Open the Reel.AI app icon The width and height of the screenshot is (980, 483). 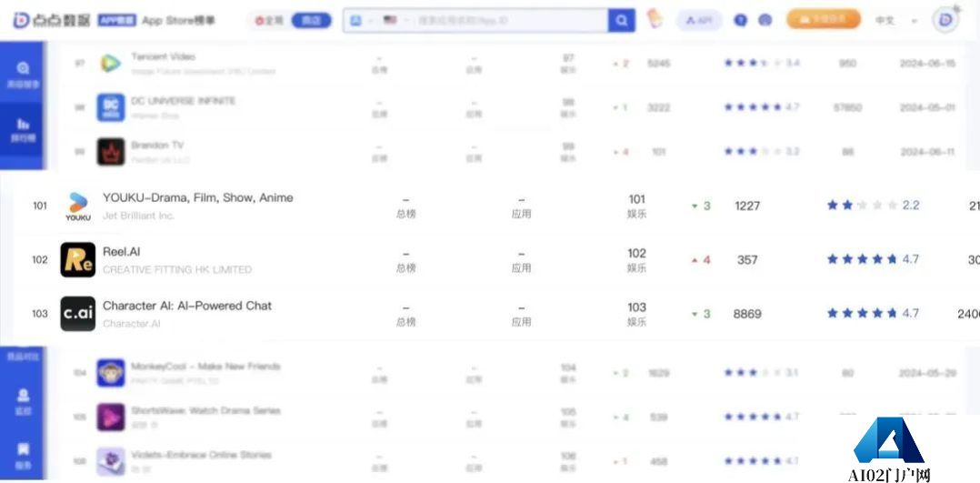click(78, 259)
